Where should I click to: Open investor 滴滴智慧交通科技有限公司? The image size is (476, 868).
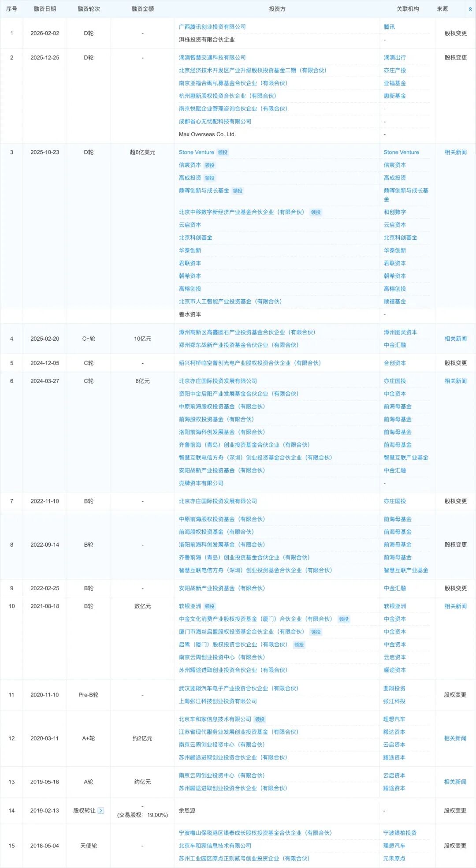pos(212,58)
